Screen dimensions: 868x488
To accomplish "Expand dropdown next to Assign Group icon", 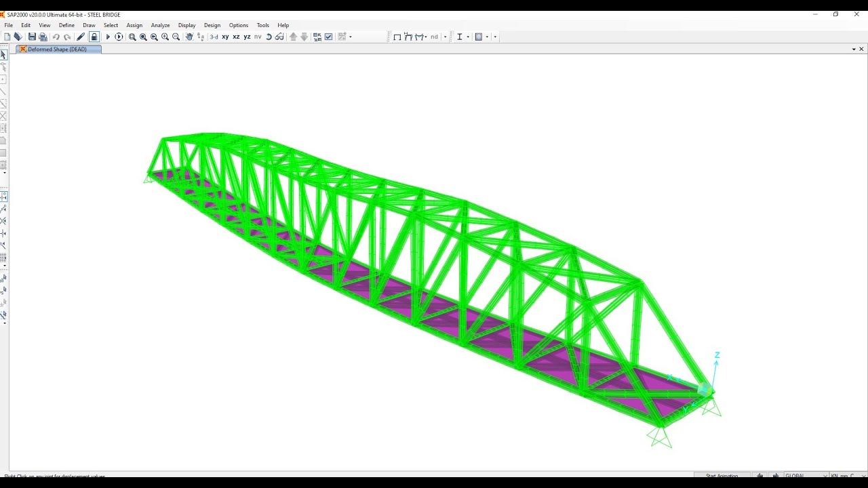I will pyautogui.click(x=350, y=37).
